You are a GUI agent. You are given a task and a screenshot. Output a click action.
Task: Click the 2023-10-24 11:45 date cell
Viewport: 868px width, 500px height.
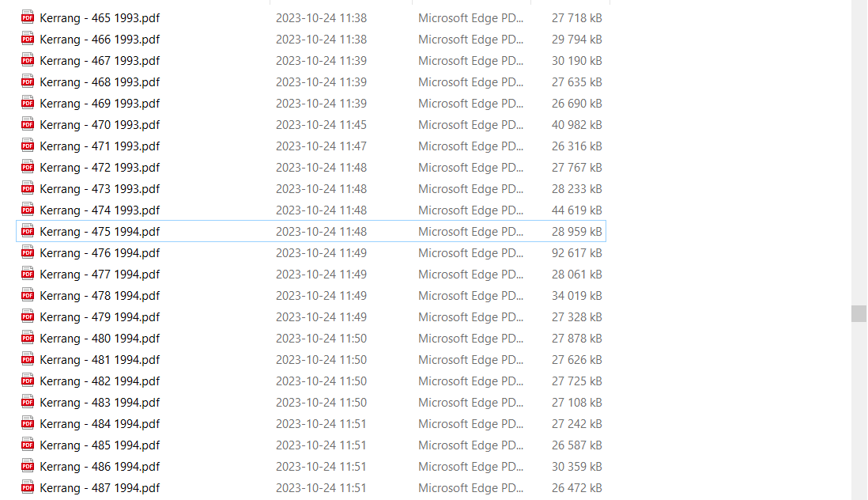click(x=321, y=124)
